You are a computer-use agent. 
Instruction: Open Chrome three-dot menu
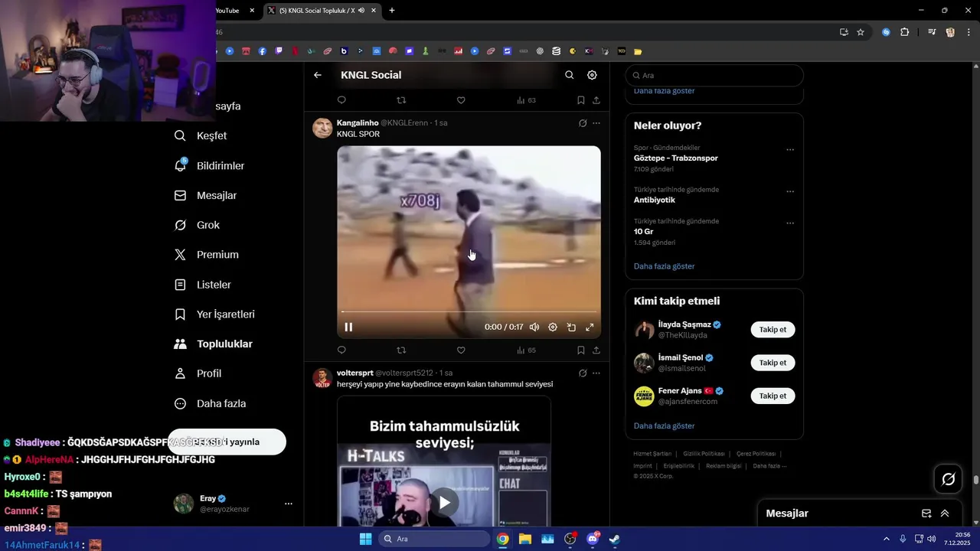click(x=969, y=32)
